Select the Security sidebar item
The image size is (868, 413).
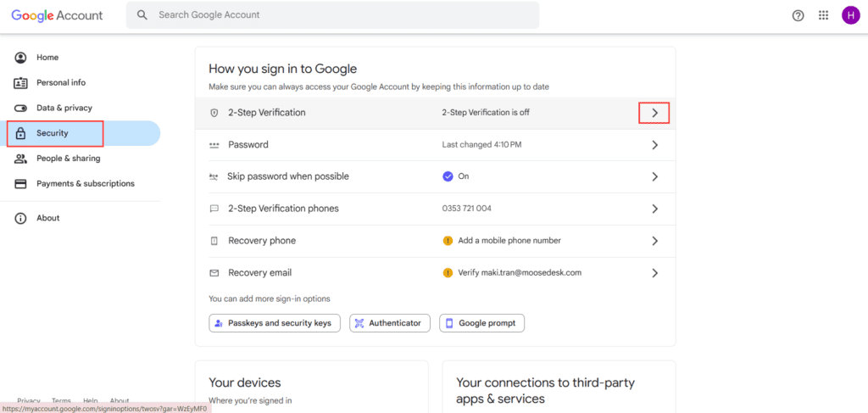coord(81,133)
